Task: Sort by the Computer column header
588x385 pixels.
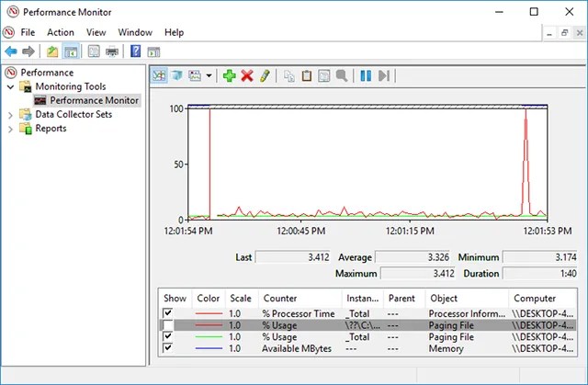Action: click(x=543, y=299)
